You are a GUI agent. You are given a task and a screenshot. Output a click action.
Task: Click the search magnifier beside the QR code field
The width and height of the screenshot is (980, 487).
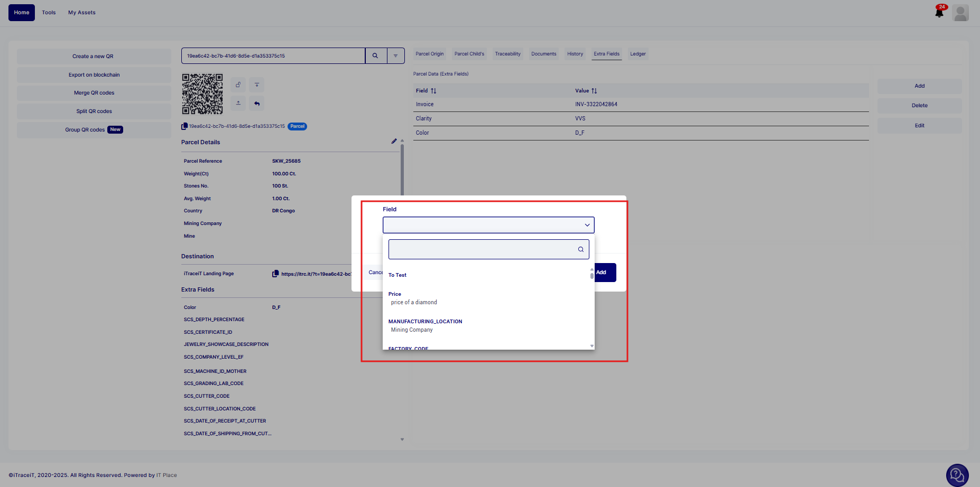tap(375, 55)
